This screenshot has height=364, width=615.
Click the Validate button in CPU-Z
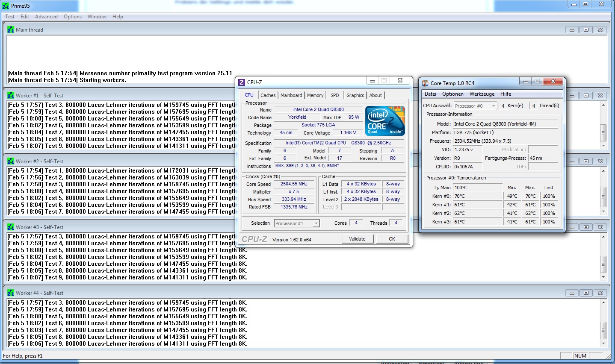coord(357,239)
